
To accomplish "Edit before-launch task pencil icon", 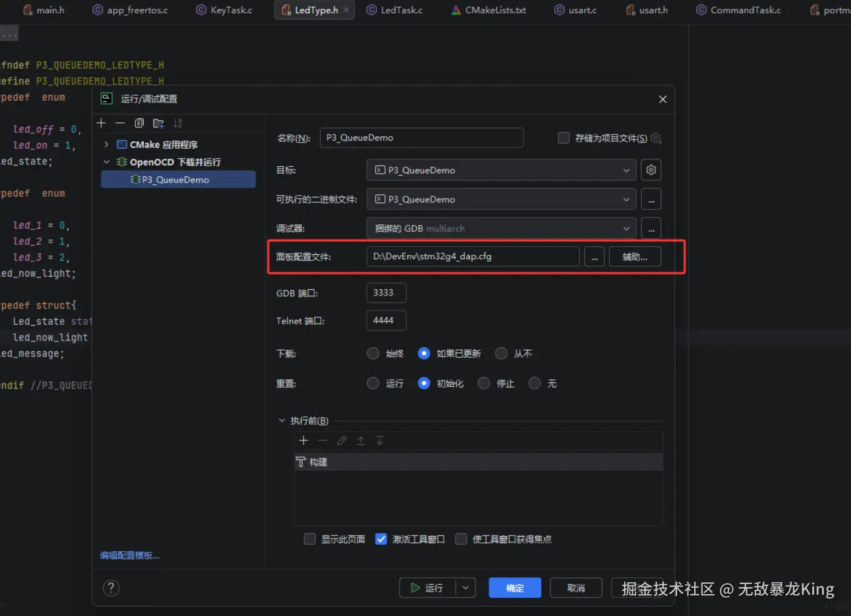I will tap(342, 440).
